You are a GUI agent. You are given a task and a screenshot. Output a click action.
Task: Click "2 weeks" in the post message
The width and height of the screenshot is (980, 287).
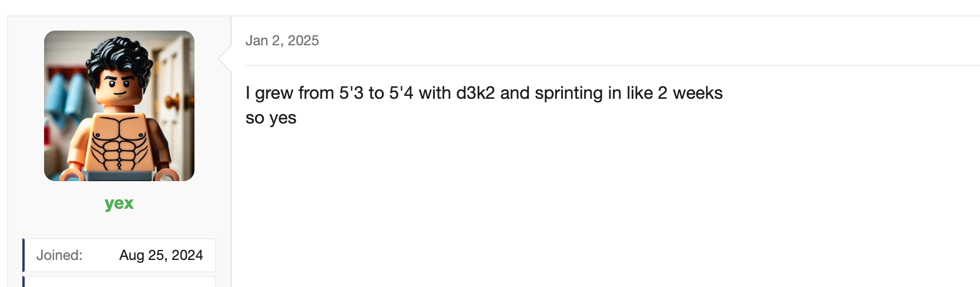(x=690, y=93)
